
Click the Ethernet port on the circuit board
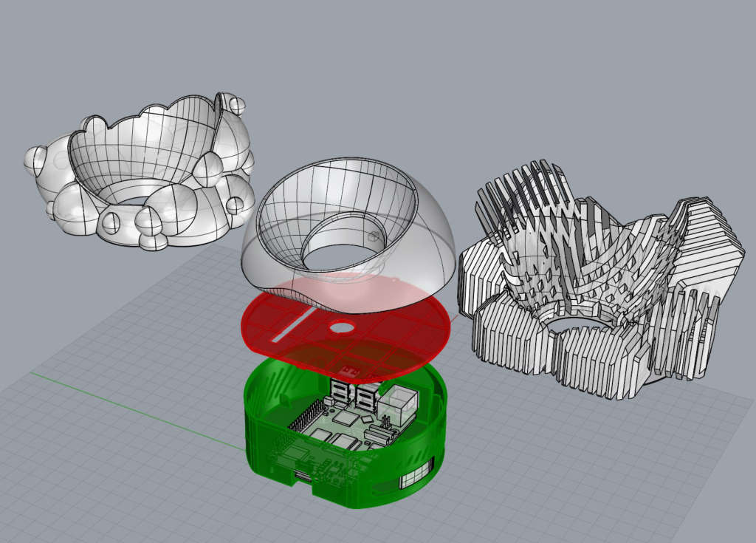(398, 404)
